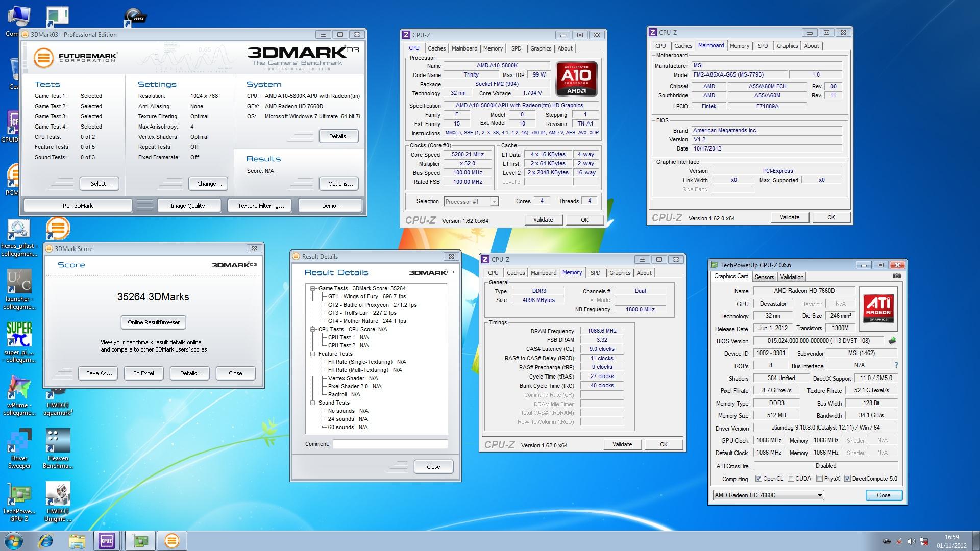Collapse the Feature Tests tree node
Viewport: 980px width, 551px height.
point(313,354)
